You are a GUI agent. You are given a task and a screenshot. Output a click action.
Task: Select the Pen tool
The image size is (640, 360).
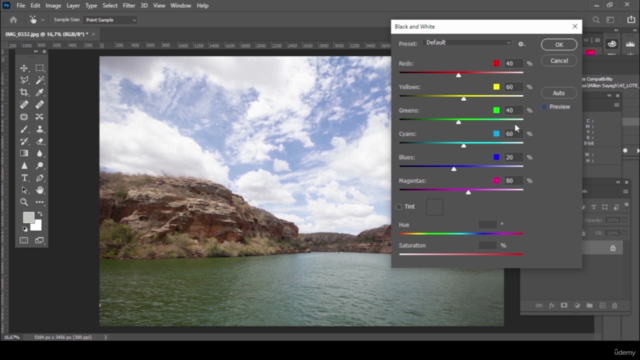tap(40, 178)
